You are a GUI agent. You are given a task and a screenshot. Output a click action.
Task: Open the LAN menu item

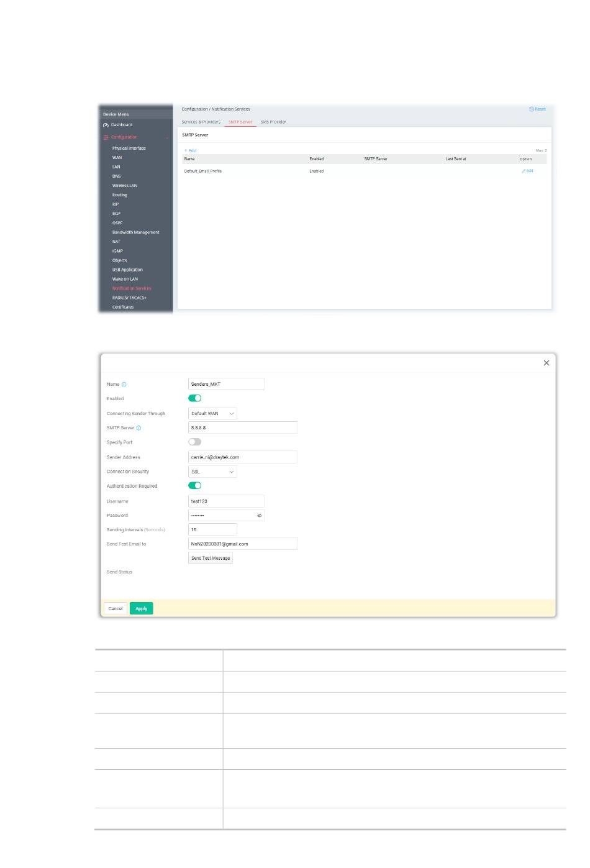116,167
